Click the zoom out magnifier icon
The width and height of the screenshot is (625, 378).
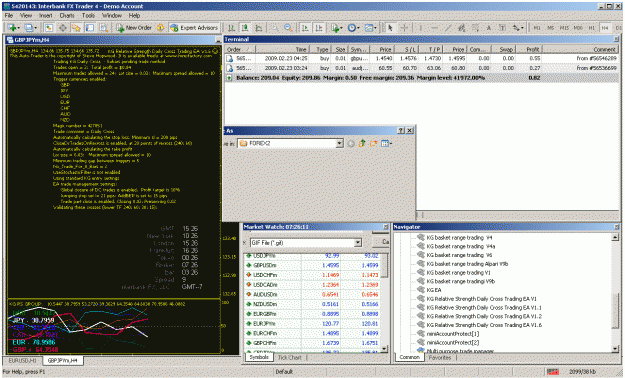[288, 28]
